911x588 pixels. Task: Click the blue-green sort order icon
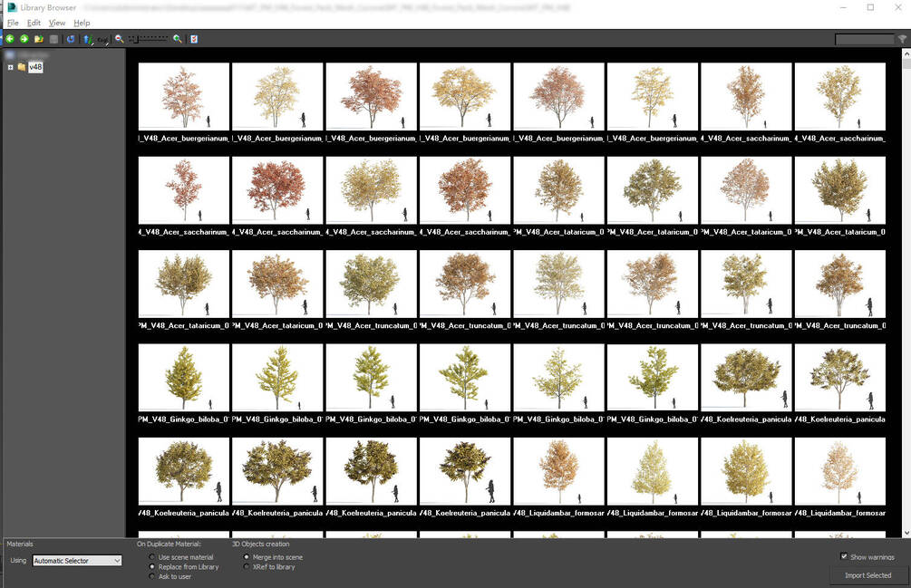87,39
